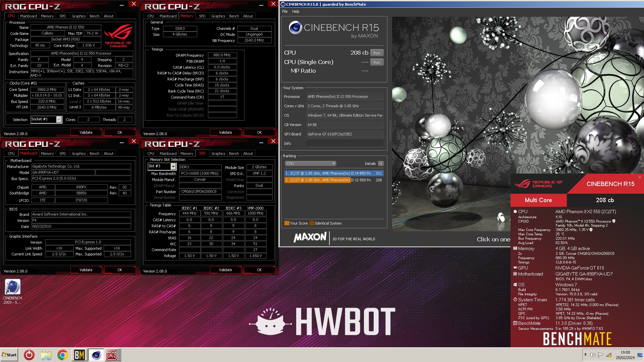This screenshot has height=362, width=644.
Task: Open the BenchMate taskbar icon
Action: point(79,355)
